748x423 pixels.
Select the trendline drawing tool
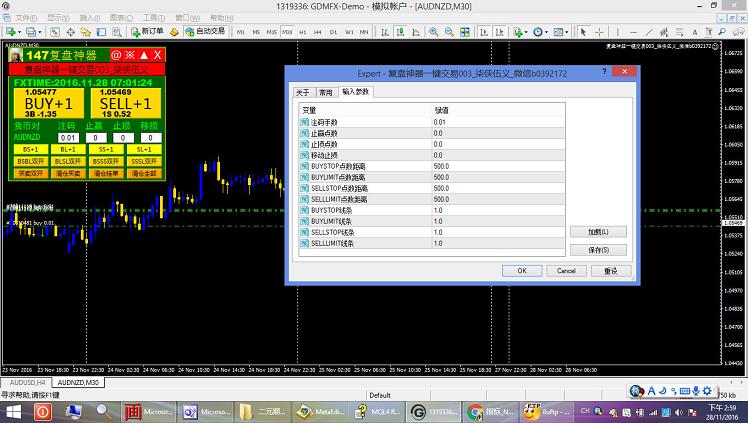click(x=649, y=32)
